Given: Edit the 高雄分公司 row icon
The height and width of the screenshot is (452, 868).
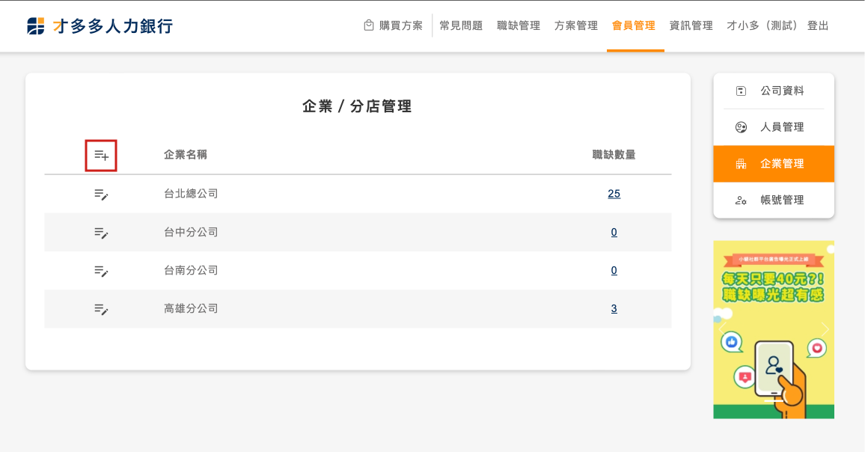Looking at the screenshot, I should 101,309.
